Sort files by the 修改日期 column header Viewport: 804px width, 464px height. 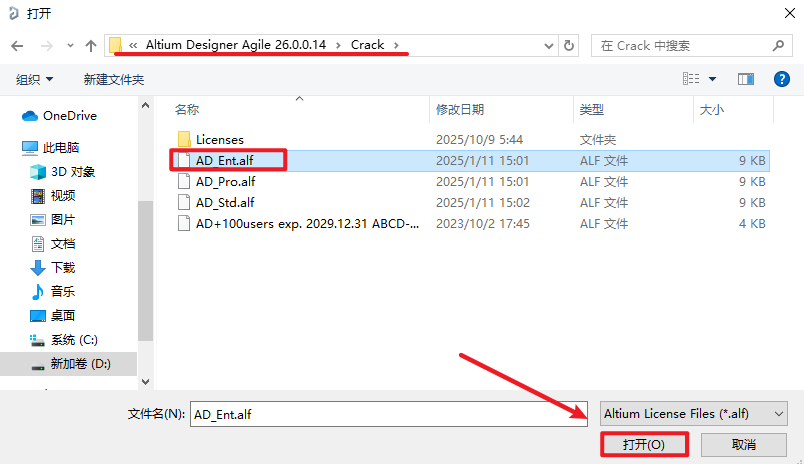point(460,109)
